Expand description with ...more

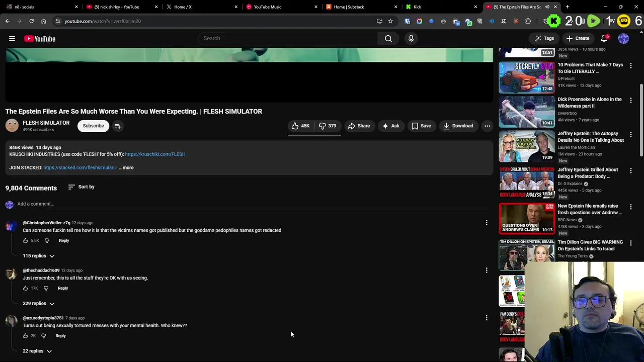click(x=126, y=167)
